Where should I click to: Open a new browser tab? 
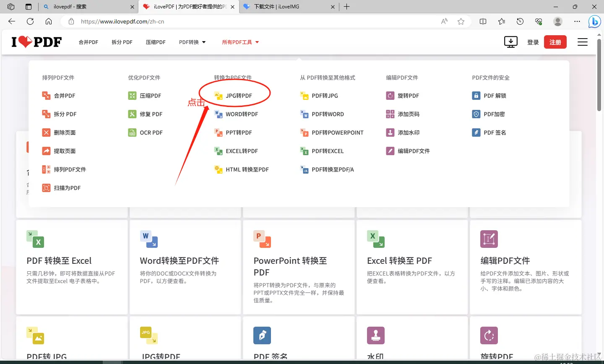[x=347, y=7]
